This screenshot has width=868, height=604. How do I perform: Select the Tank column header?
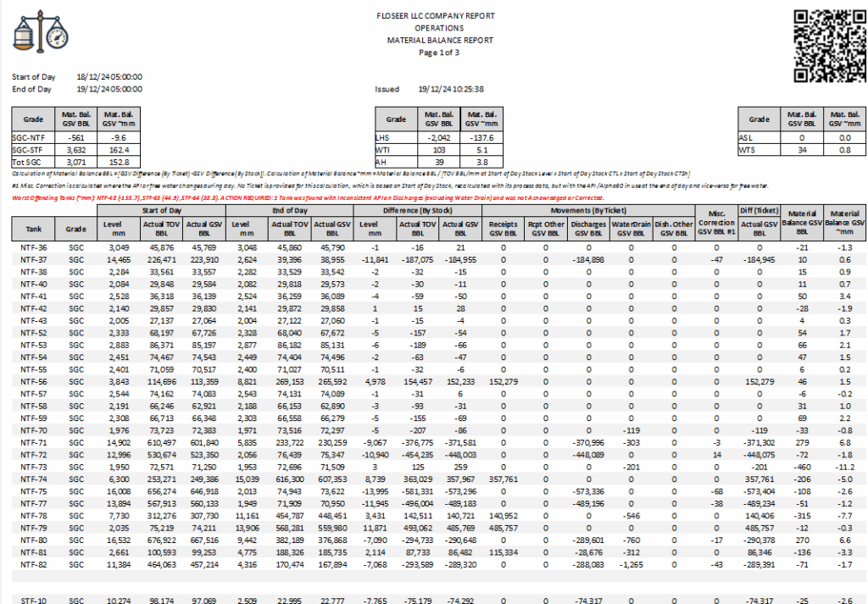click(33, 227)
